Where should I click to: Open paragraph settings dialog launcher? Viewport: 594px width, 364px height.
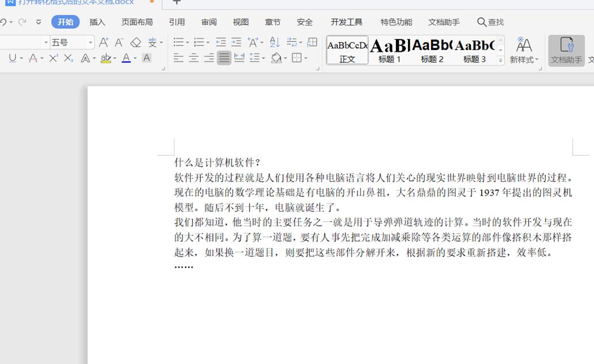(x=318, y=69)
